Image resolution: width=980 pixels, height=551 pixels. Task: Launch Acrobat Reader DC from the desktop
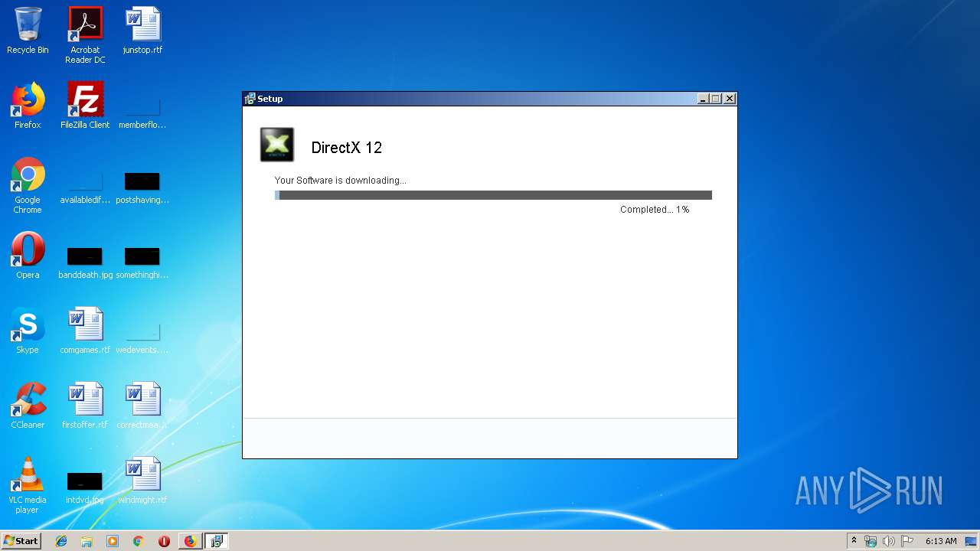click(85, 35)
